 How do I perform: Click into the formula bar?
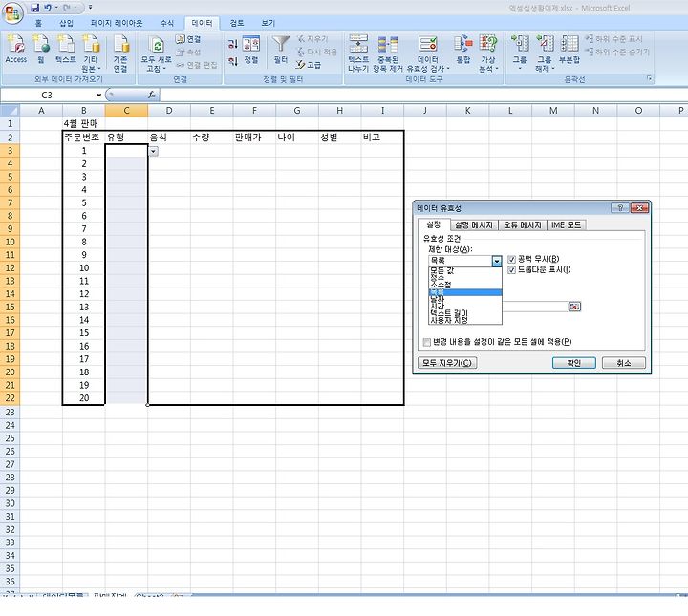(x=421, y=95)
